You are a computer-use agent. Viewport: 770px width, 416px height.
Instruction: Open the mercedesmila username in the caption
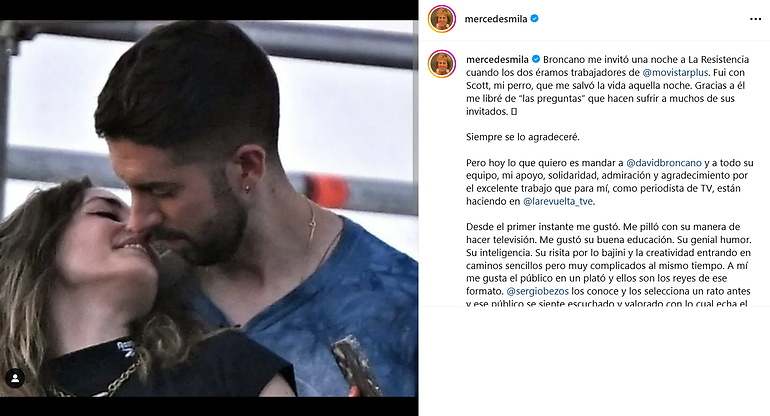(497, 59)
